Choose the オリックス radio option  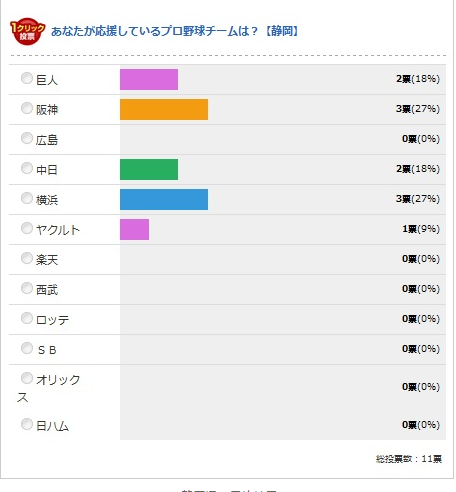[27, 378]
